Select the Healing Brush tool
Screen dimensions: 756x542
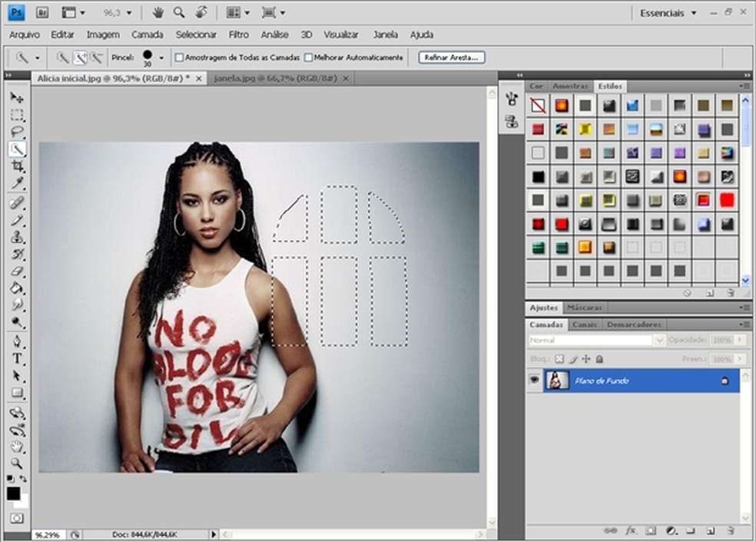click(x=17, y=203)
